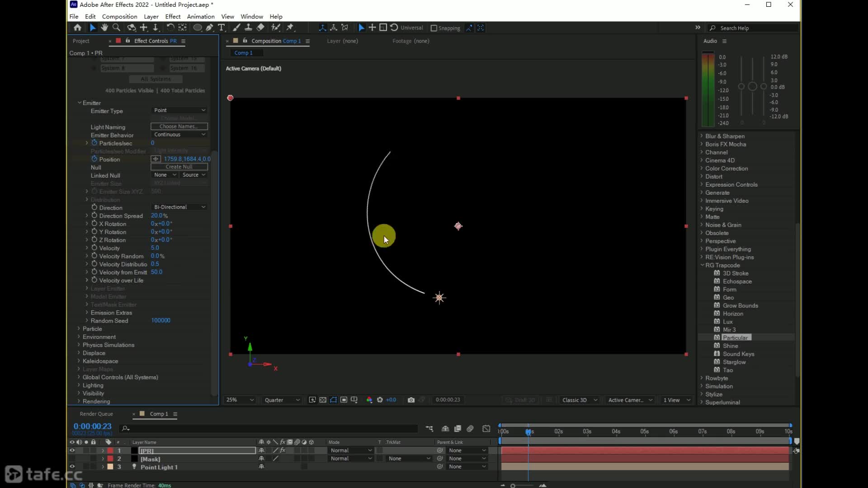Click the Create Null button
Viewport: 868px width, 488px height.
(179, 167)
